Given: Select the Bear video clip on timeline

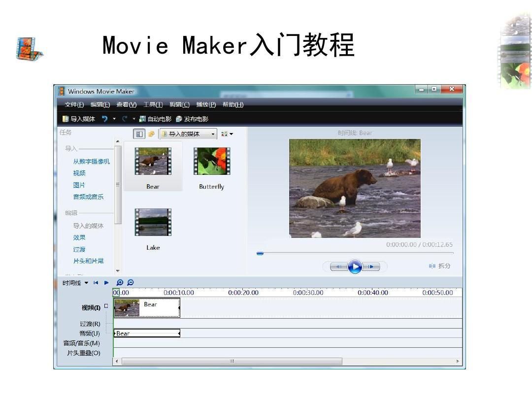Looking at the screenshot, I should [x=147, y=308].
